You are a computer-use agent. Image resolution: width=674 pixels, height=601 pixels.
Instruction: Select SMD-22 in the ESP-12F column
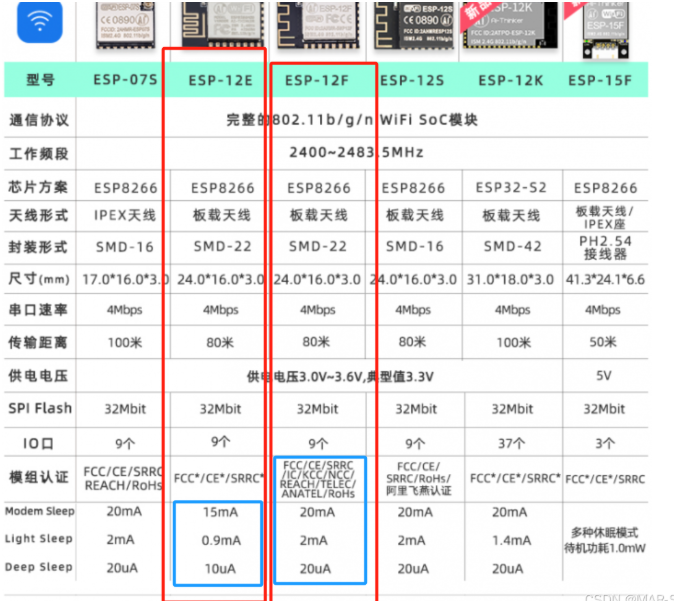318,246
